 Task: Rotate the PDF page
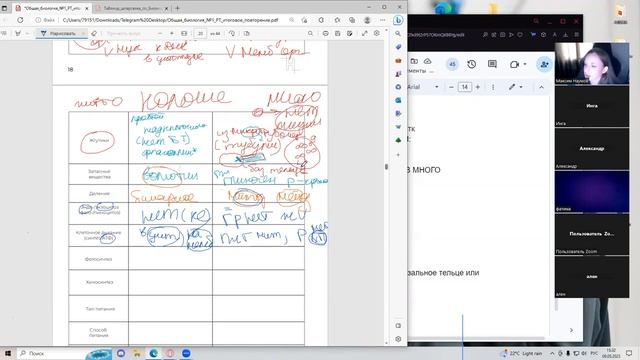click(x=232, y=33)
